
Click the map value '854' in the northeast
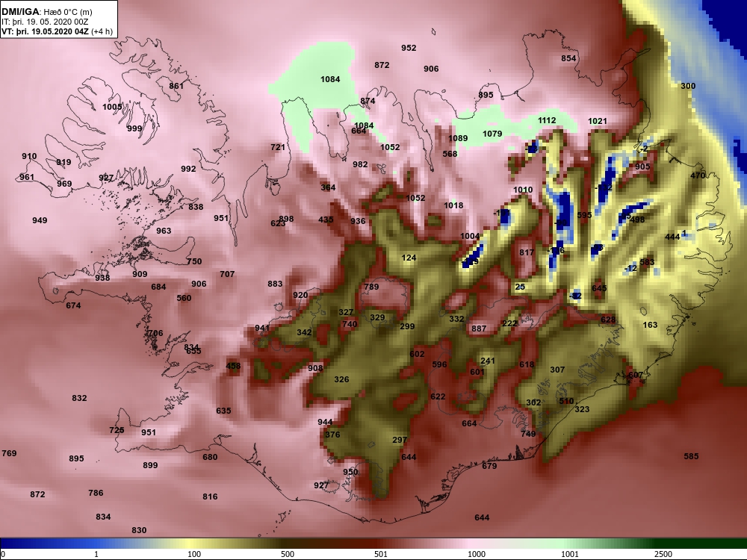[x=568, y=58]
